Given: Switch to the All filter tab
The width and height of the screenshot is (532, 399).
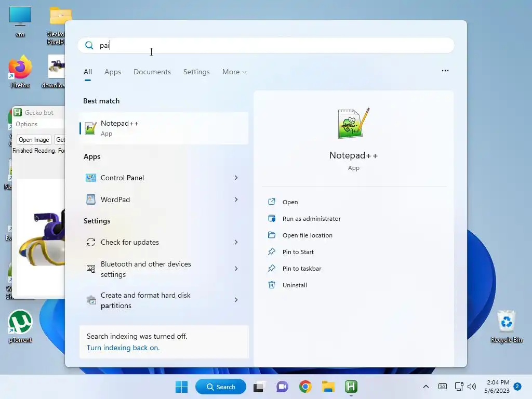Looking at the screenshot, I should [x=87, y=72].
